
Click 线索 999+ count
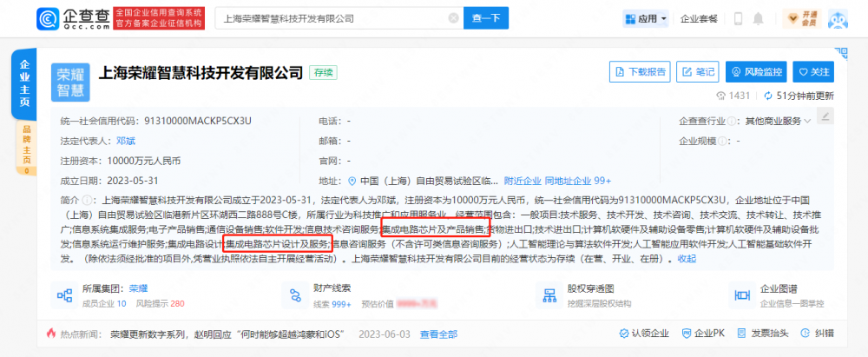tap(332, 304)
